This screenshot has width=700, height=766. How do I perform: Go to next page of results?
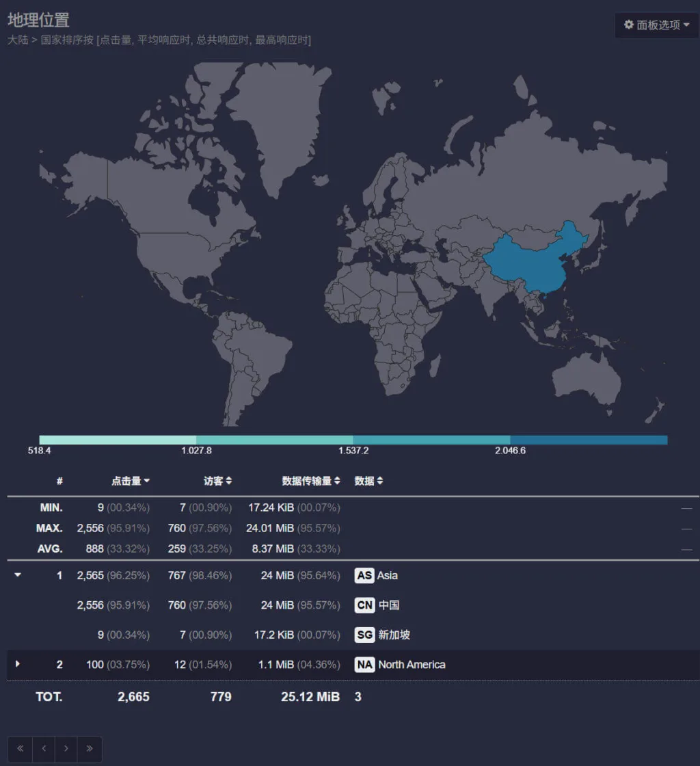66,748
